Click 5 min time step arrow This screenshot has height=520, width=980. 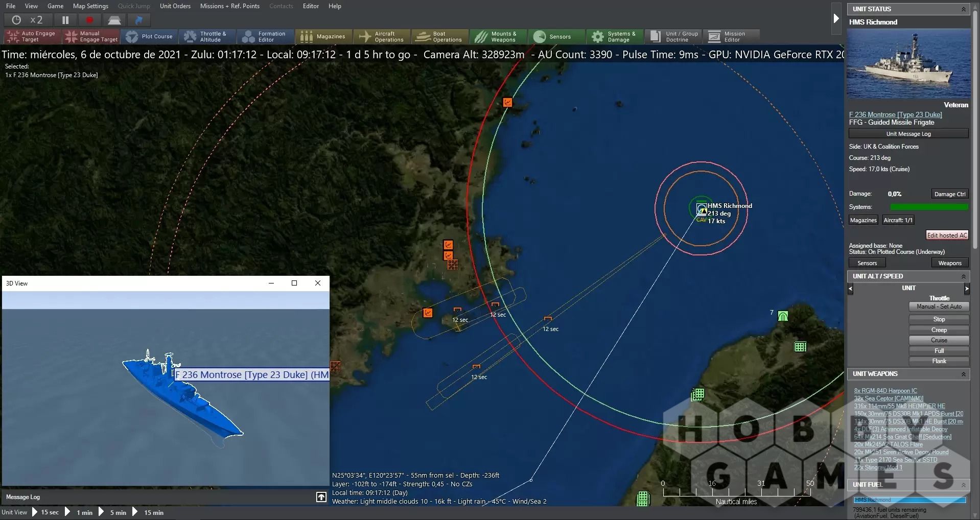click(x=101, y=512)
